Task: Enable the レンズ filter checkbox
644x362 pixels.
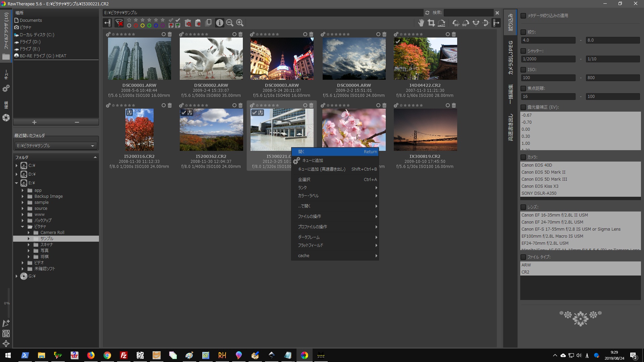Action: pos(523,207)
